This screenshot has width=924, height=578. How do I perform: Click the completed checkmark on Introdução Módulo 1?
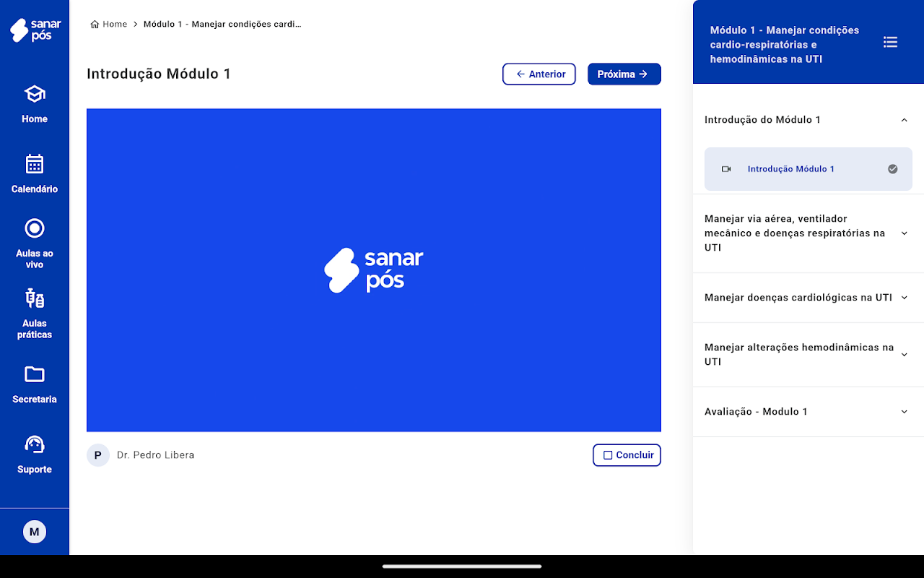(x=893, y=169)
